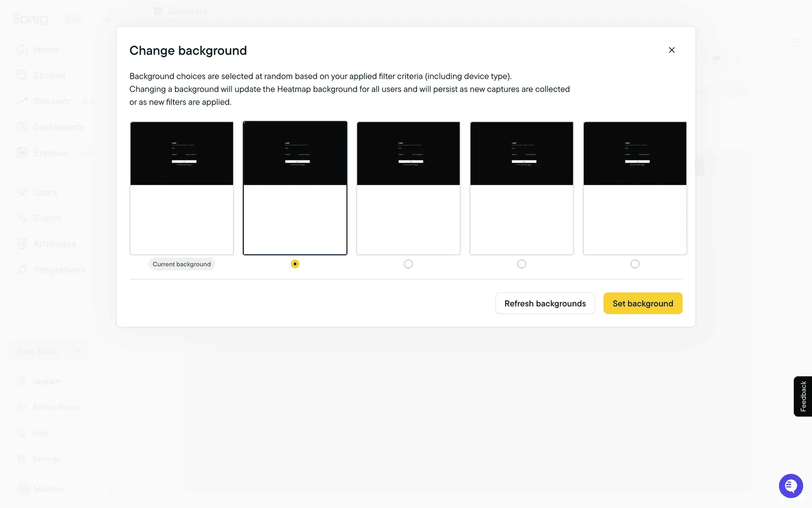Click the Explorer icon in sidebar

tap(22, 153)
